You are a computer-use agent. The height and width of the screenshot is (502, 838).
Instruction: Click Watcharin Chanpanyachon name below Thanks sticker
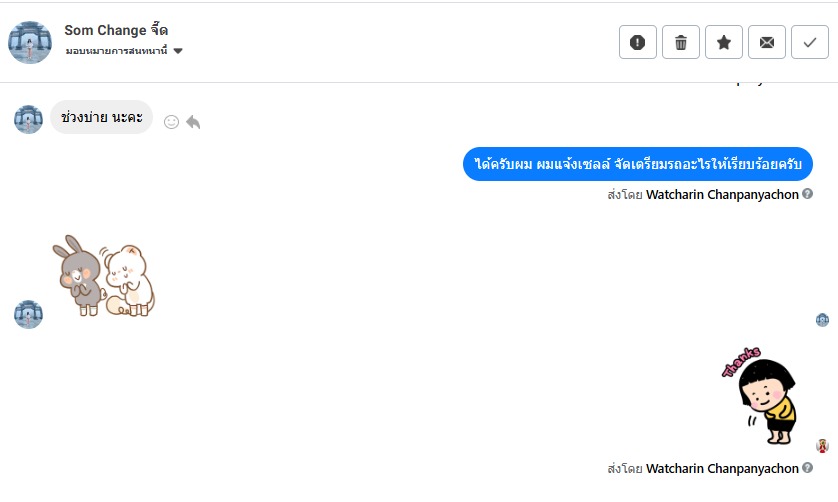click(722, 468)
